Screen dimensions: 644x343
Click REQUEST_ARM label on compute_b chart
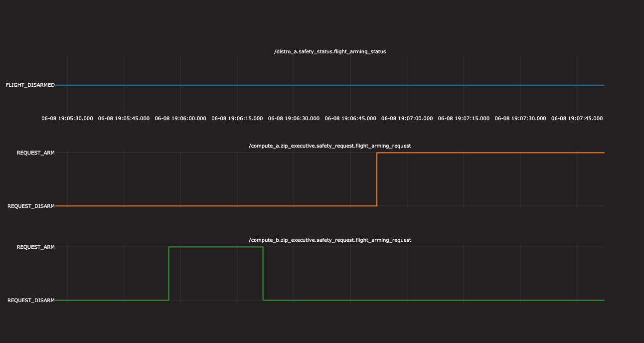click(x=36, y=247)
